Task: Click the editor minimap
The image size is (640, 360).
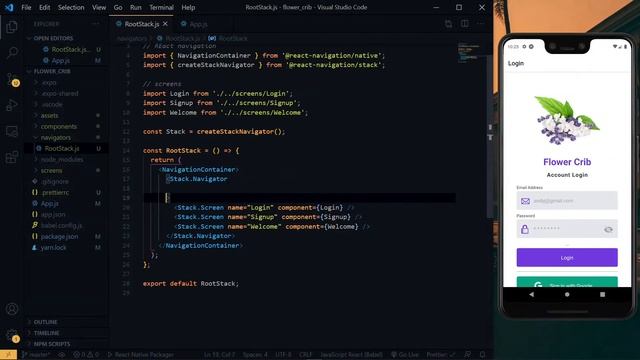Action: pyautogui.click(x=469, y=52)
